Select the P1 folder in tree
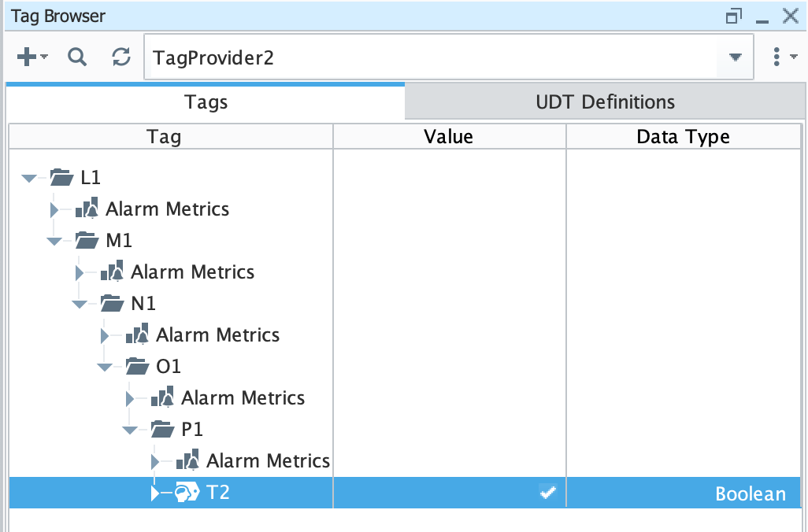The height and width of the screenshot is (532, 808). click(x=192, y=429)
